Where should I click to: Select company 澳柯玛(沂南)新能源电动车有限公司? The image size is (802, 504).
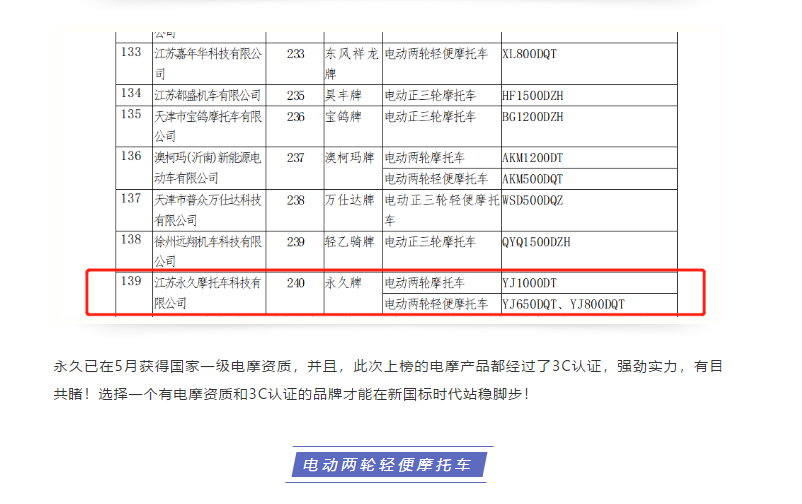pyautogui.click(x=208, y=168)
